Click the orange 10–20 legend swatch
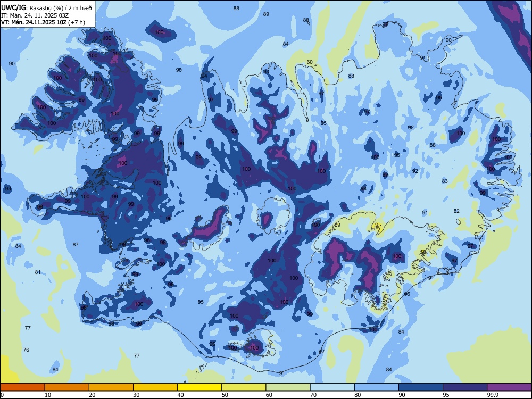The height and width of the screenshot is (399, 532). pos(67,387)
